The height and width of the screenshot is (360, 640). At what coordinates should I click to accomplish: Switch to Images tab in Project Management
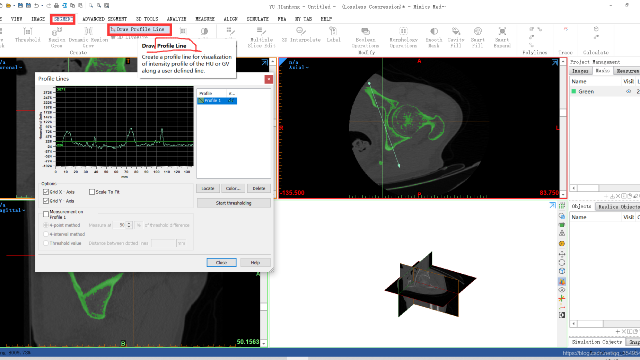coord(580,71)
